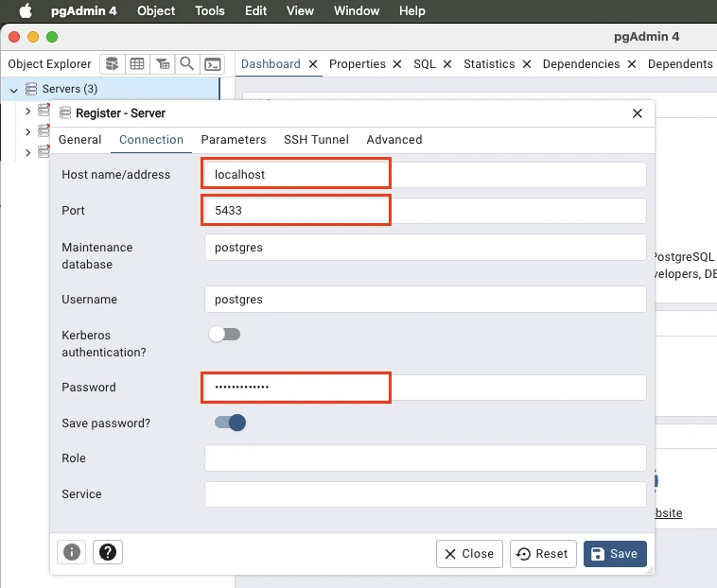Switch to the General tab
The height and width of the screenshot is (588, 717).
coord(80,140)
